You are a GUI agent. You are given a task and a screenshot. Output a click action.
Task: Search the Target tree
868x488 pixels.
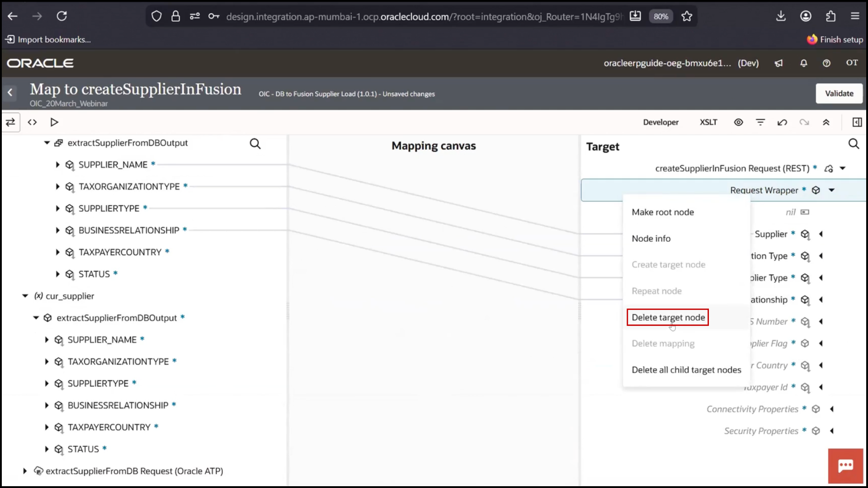pos(854,144)
